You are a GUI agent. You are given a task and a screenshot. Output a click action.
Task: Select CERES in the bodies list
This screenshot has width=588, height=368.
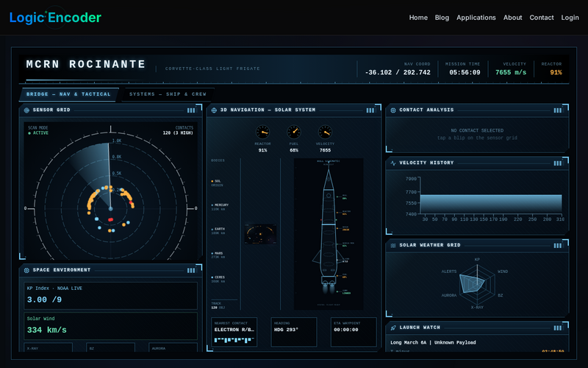point(218,279)
